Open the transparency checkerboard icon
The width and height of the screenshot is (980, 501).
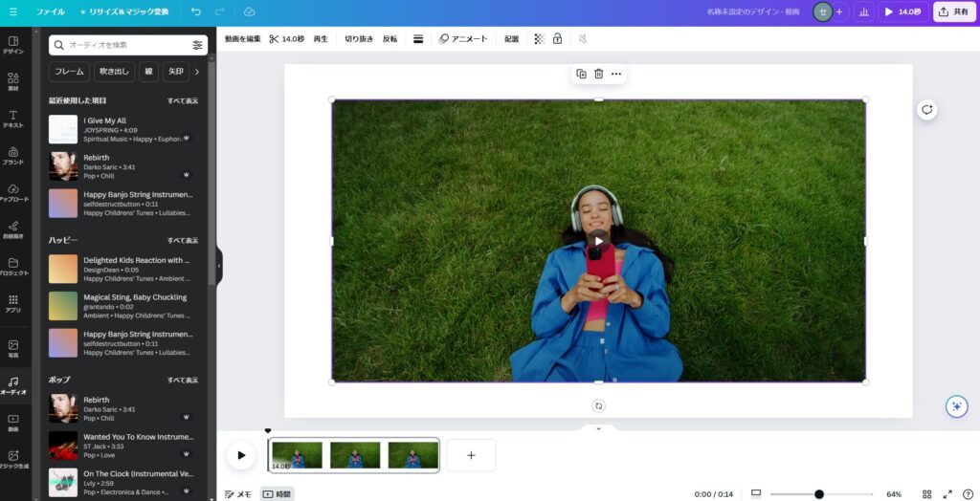539,39
